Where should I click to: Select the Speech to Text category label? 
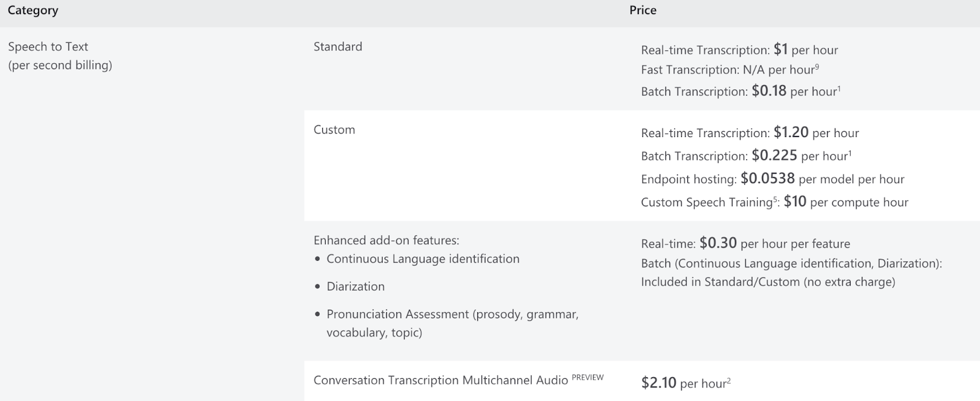pos(48,47)
